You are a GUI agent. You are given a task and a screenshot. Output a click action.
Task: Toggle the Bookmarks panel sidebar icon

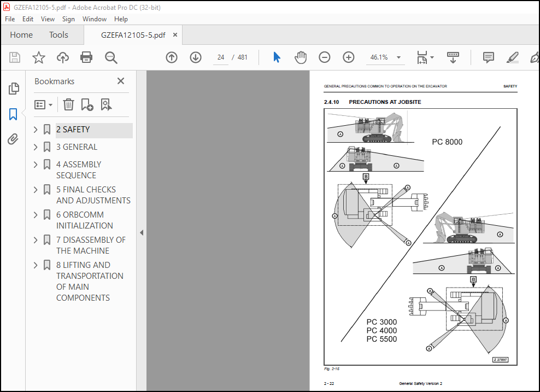[13, 114]
